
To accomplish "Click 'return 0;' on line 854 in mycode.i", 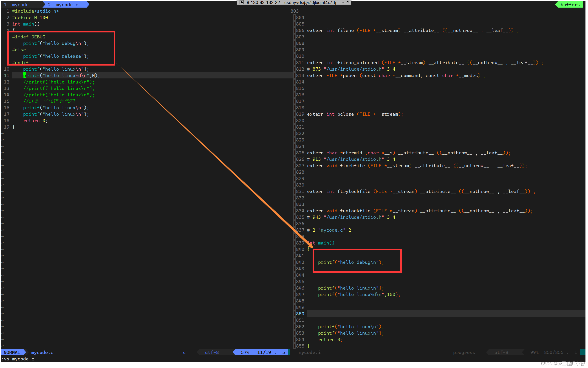I will (x=330, y=339).
